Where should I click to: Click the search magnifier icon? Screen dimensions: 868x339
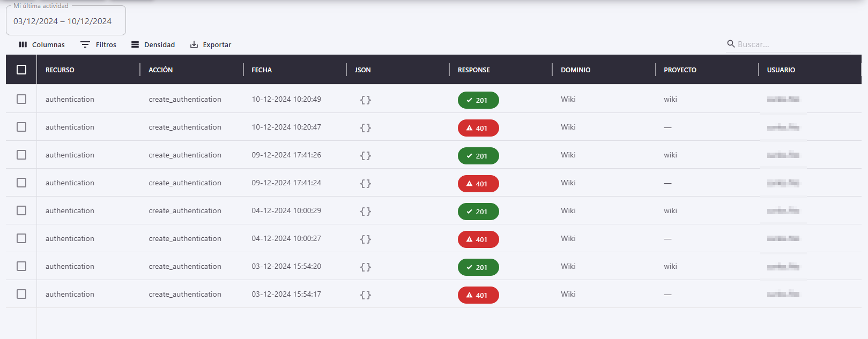click(731, 44)
